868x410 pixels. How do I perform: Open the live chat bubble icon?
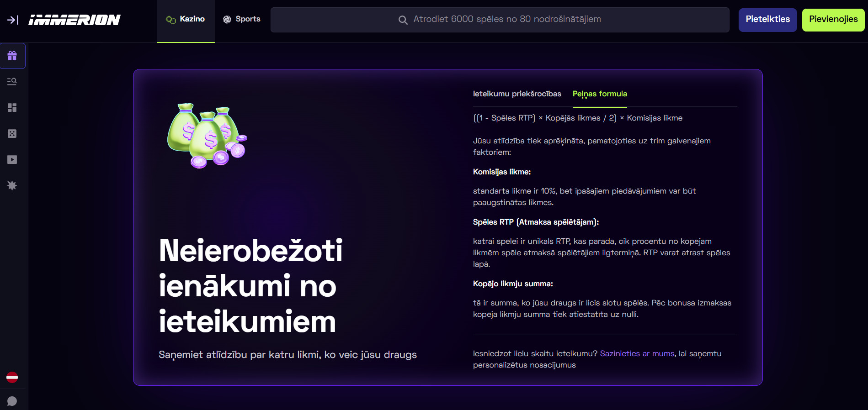(12, 401)
